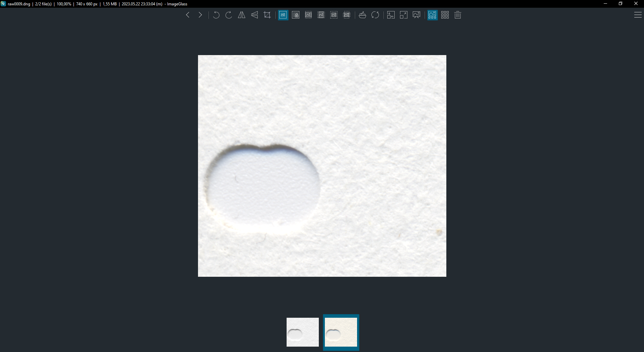Select the raw0009.dng thumbnail

pyautogui.click(x=341, y=332)
